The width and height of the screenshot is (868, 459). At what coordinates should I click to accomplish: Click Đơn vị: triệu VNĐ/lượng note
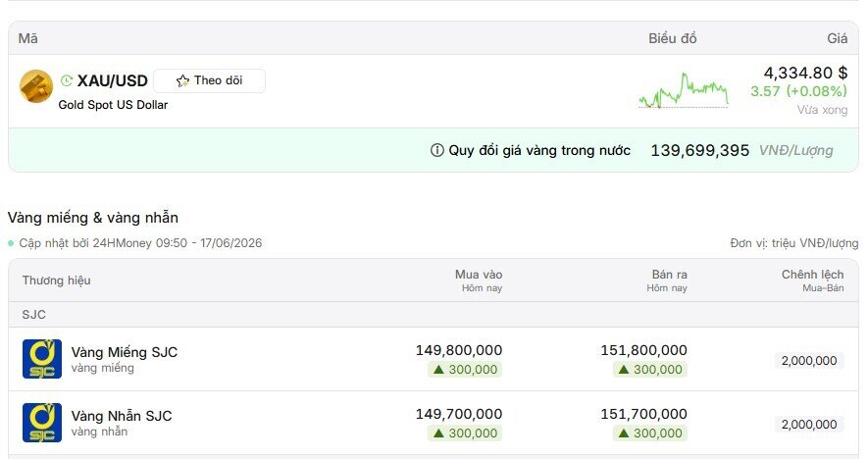point(793,243)
